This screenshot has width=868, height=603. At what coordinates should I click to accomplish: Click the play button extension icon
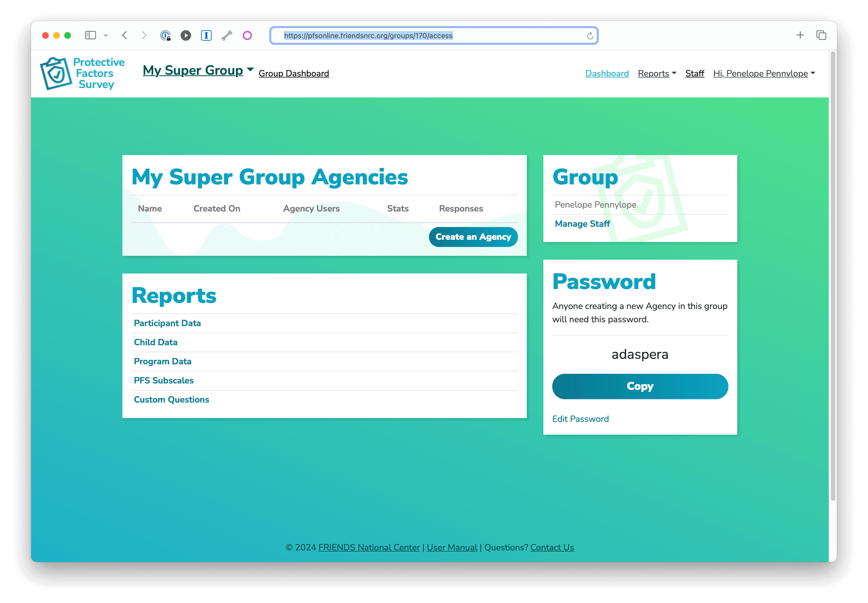point(186,35)
